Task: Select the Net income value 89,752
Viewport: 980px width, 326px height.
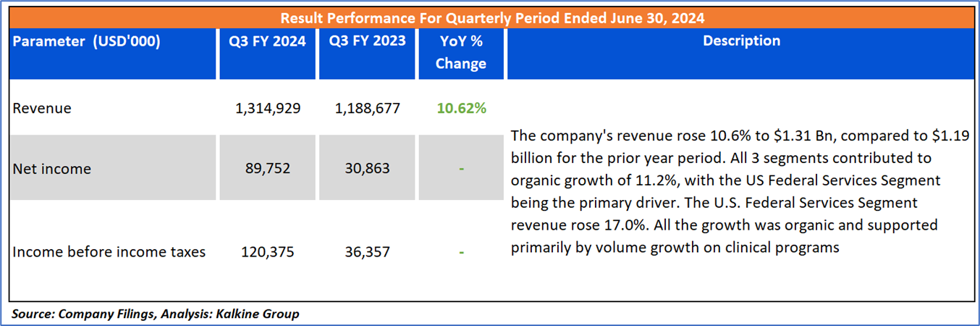Action: (268, 169)
